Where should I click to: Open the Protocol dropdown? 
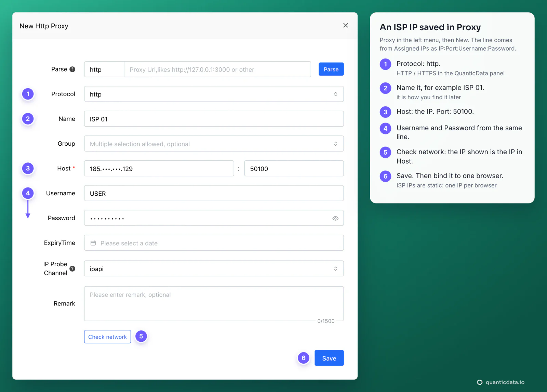214,94
